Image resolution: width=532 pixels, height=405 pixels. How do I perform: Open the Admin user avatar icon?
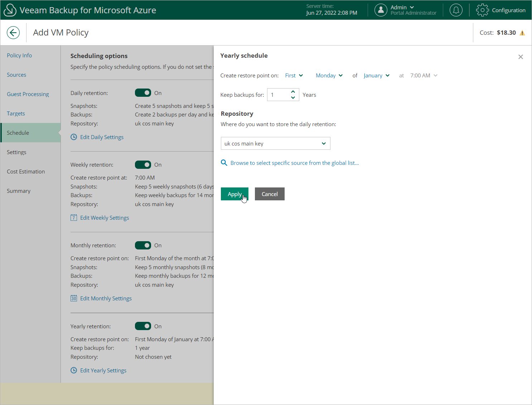(x=381, y=10)
